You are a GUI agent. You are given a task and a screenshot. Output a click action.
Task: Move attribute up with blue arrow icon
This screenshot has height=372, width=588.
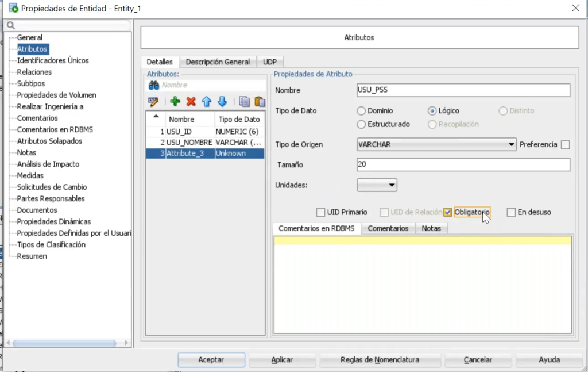(207, 101)
